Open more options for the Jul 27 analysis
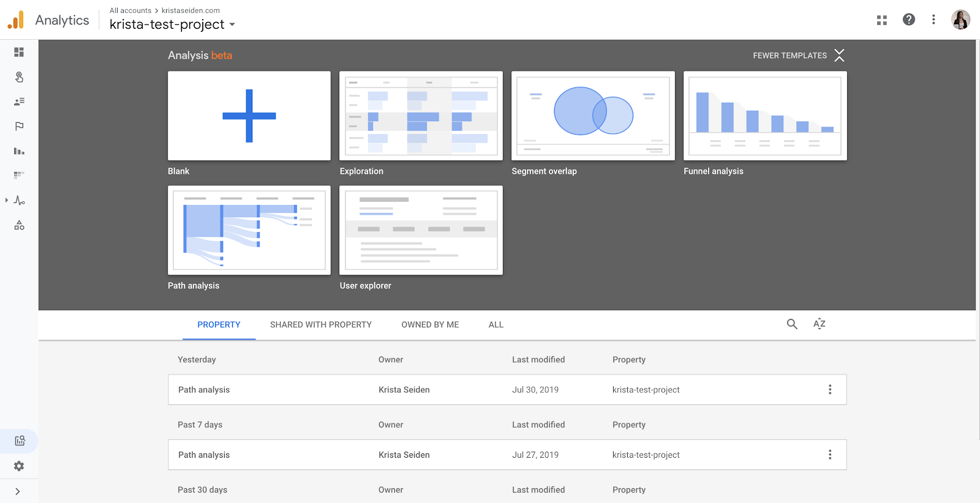 (x=830, y=455)
